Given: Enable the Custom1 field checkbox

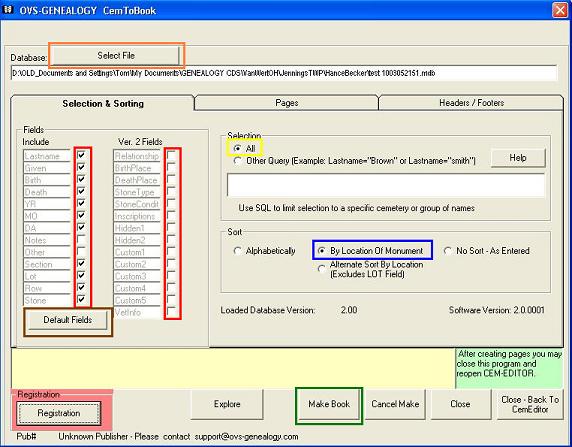Looking at the screenshot, I should pos(171,251).
